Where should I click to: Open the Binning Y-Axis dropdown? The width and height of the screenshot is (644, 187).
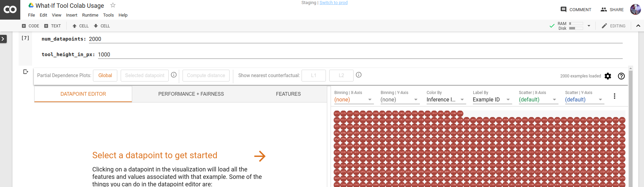pos(400,99)
